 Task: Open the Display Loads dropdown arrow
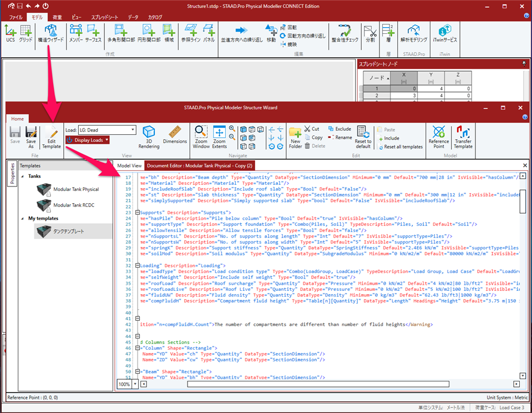[107, 140]
